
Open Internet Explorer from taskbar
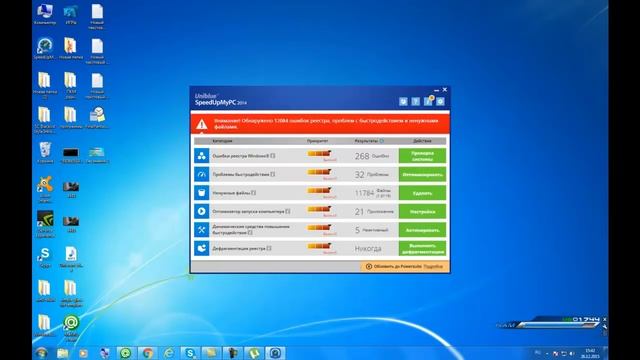coord(169,353)
